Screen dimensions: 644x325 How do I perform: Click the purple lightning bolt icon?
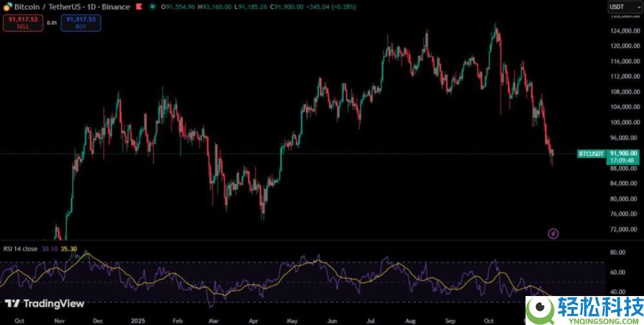[553, 234]
